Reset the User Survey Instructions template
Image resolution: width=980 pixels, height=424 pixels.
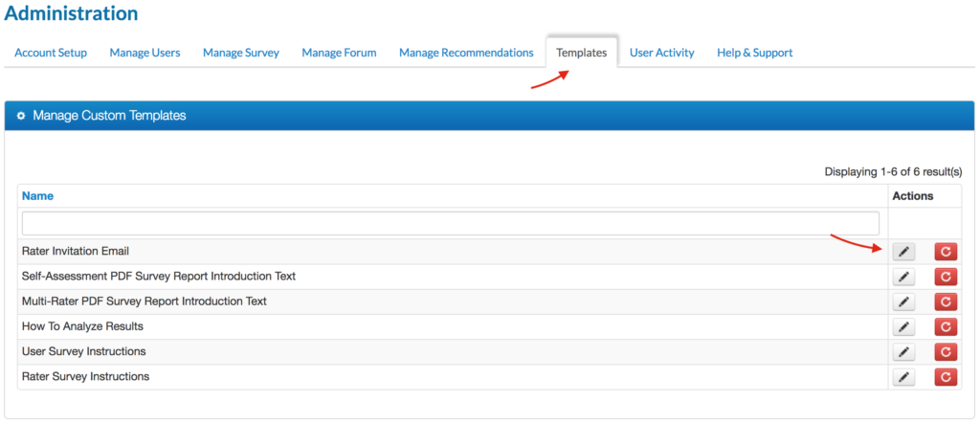point(946,352)
